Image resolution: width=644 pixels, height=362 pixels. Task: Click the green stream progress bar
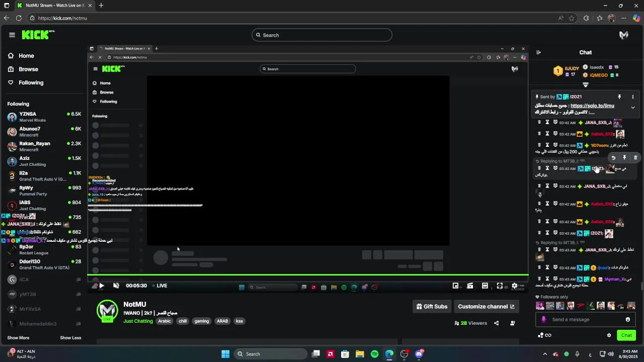(308, 275)
